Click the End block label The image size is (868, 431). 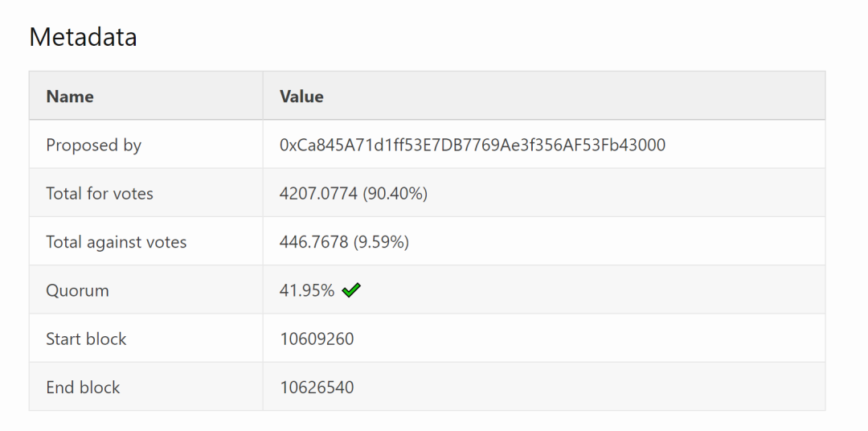click(x=83, y=388)
